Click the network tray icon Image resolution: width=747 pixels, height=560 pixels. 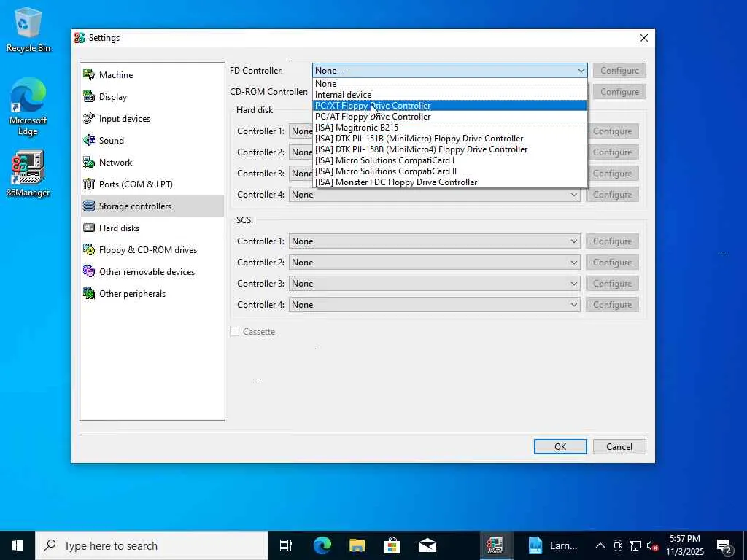(635, 545)
